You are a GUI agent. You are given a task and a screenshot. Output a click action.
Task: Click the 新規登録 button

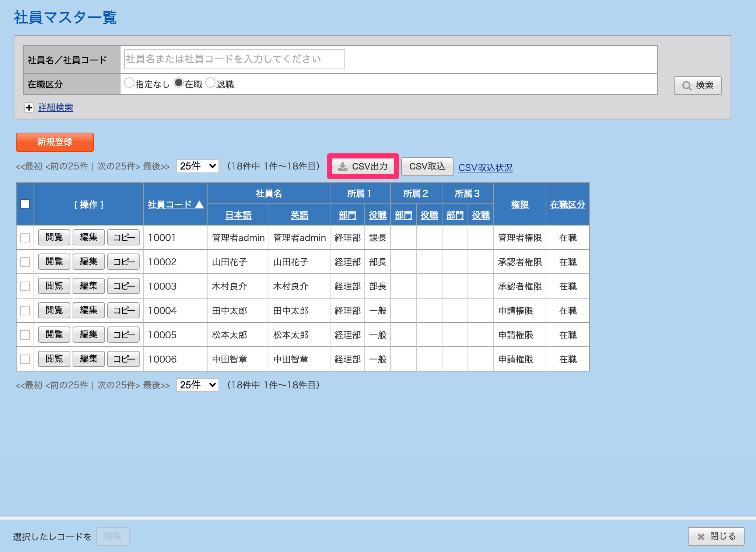[55, 142]
